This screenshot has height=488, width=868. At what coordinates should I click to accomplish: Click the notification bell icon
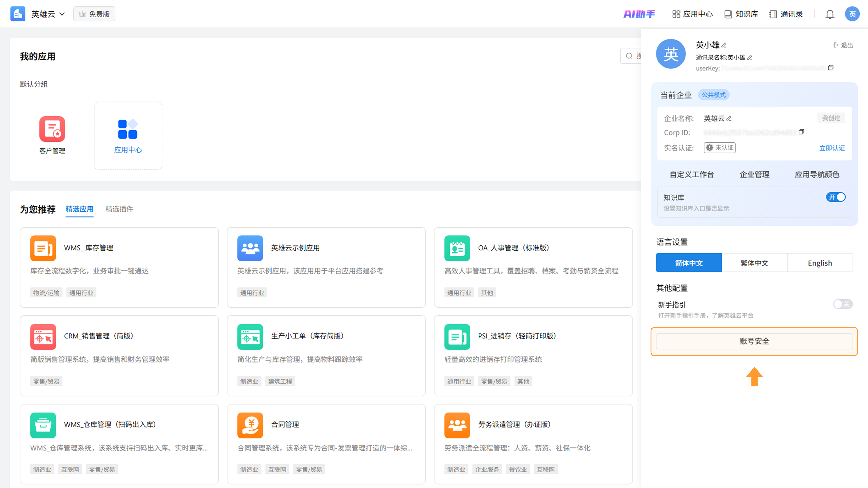point(830,14)
